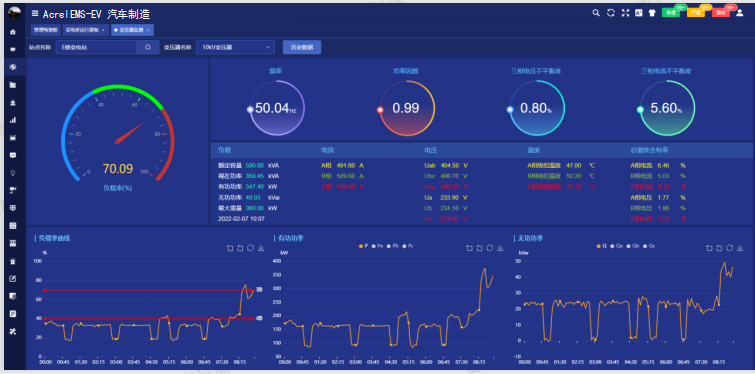Toggle Pa series in active power legend
The height and width of the screenshot is (374, 755).
pyautogui.click(x=376, y=246)
